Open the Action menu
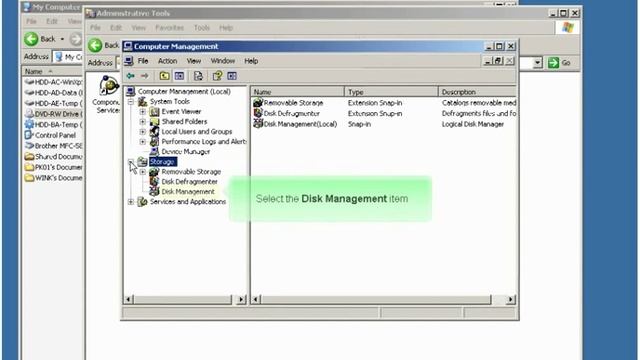Image resolution: width=640 pixels, height=360 pixels. tap(167, 61)
